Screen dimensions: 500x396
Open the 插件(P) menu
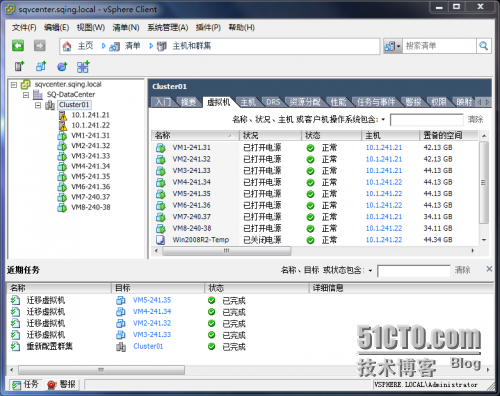pyautogui.click(x=208, y=27)
